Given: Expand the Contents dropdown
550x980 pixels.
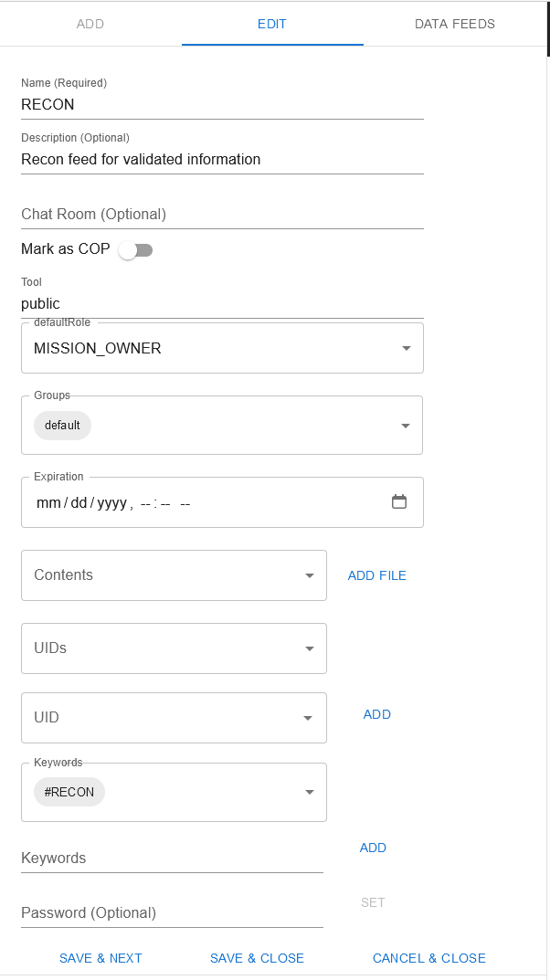Looking at the screenshot, I should pyautogui.click(x=309, y=575).
